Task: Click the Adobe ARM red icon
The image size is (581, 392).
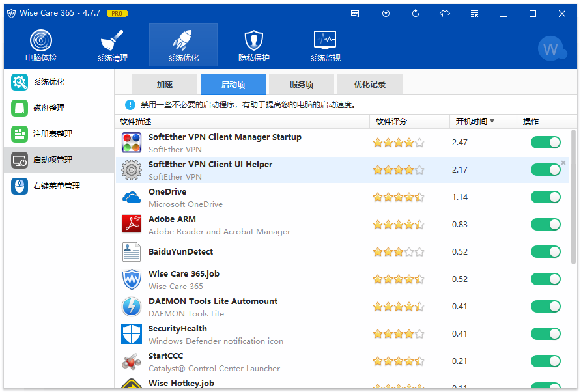Action: coord(132,224)
